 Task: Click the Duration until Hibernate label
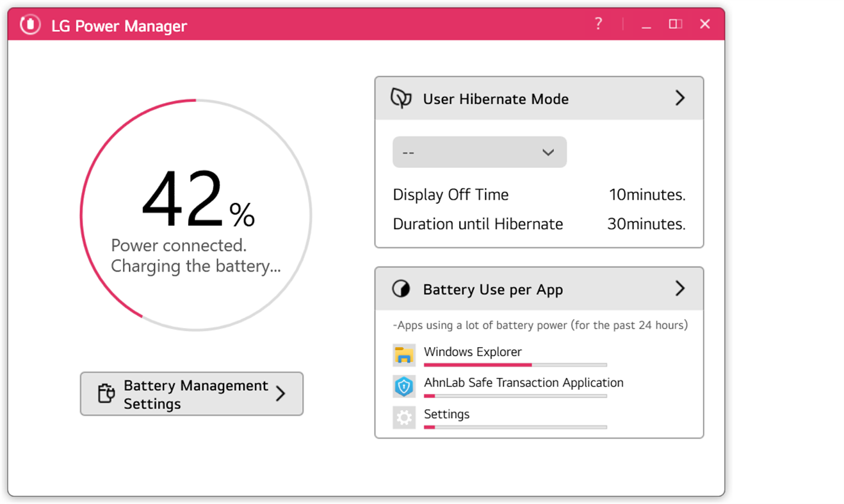476,224
